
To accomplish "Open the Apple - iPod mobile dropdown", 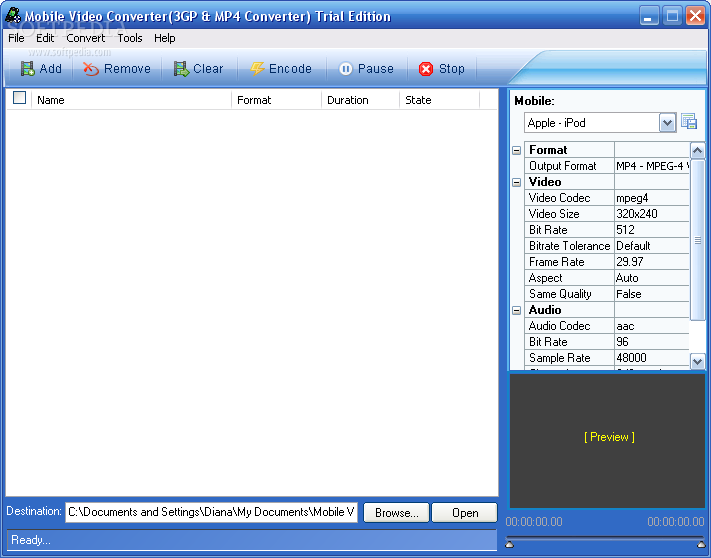I will coord(668,122).
